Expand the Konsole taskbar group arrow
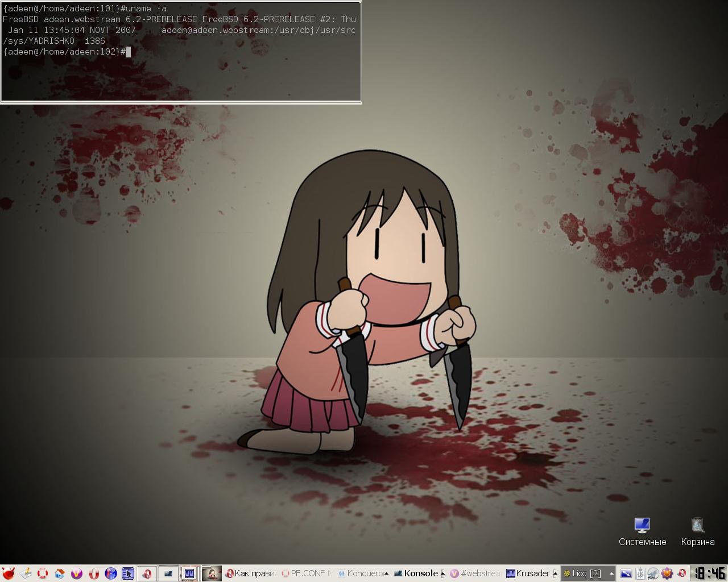Viewport: 728px width, 582px height. [442, 573]
